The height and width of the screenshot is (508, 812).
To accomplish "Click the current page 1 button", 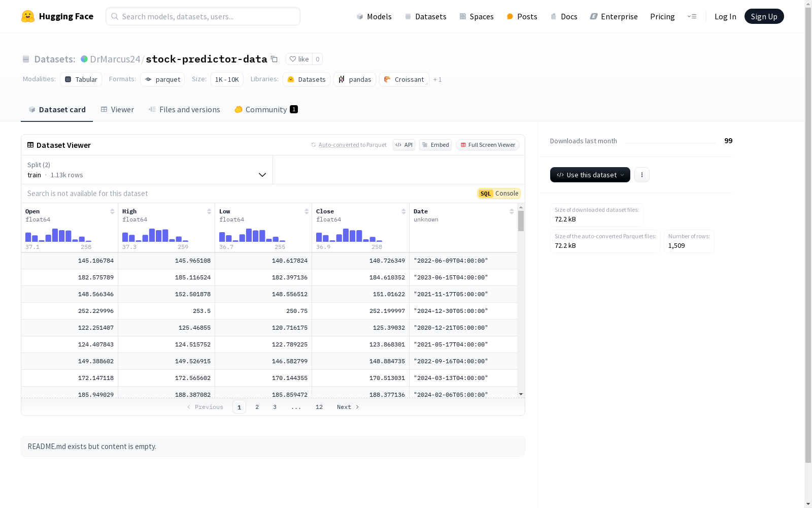I will [239, 407].
